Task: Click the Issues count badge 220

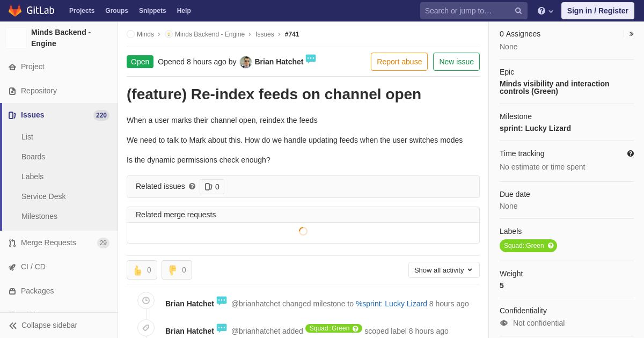Action: coord(101,115)
